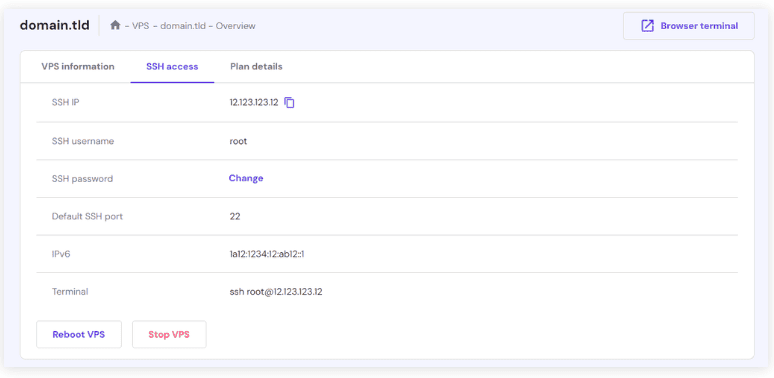Click the SSH username label

point(83,141)
